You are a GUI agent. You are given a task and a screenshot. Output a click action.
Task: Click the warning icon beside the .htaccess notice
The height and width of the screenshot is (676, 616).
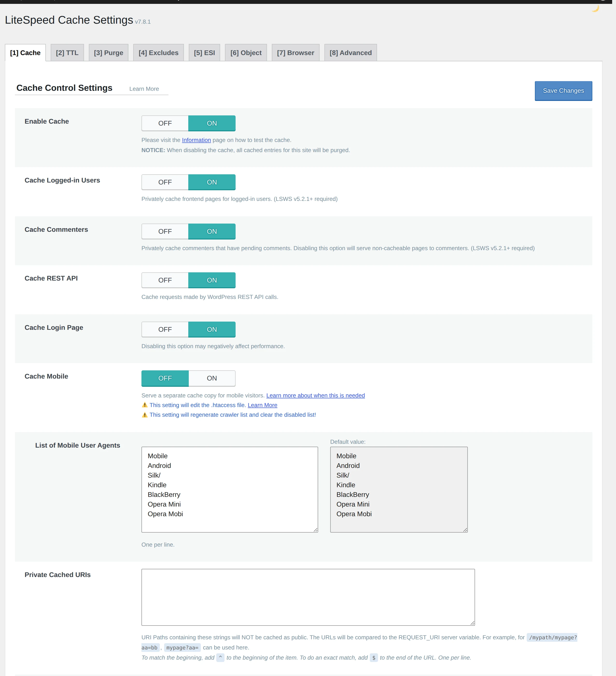pyautogui.click(x=145, y=405)
